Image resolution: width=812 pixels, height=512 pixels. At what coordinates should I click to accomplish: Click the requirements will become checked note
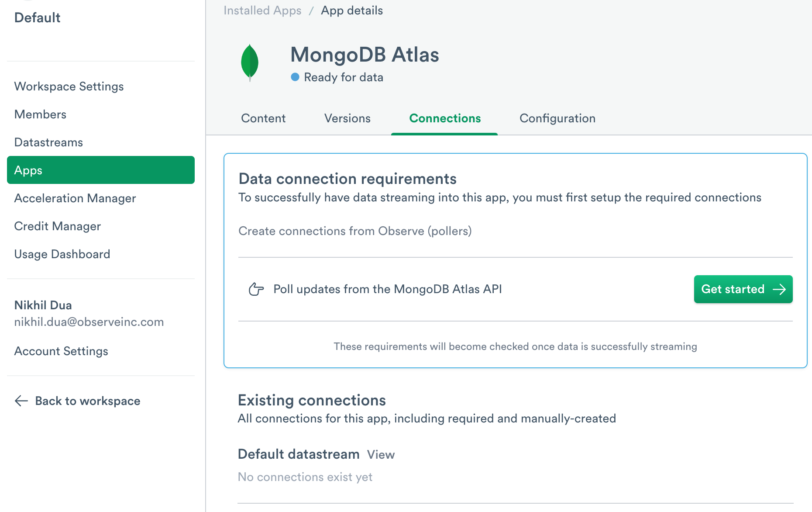[515, 346]
